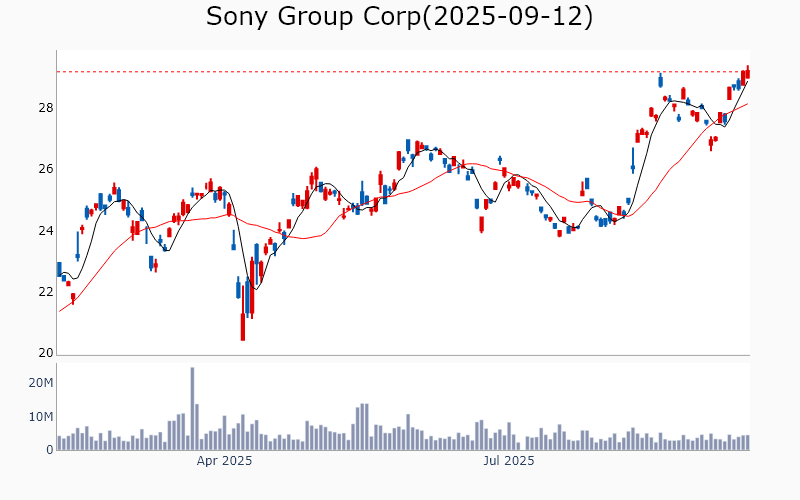Click the 10M volume axis label
This screenshot has height=500, width=800.
(x=41, y=417)
